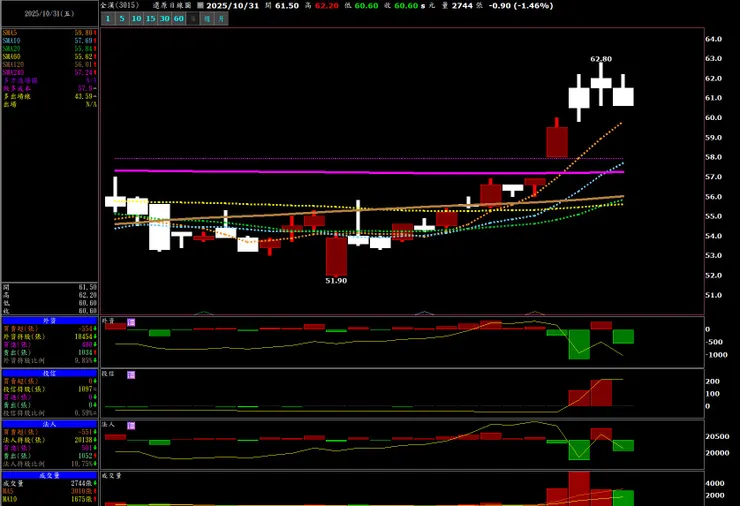The image size is (740, 506).
Task: Select the 15-minute interval button
Action: pos(151,19)
